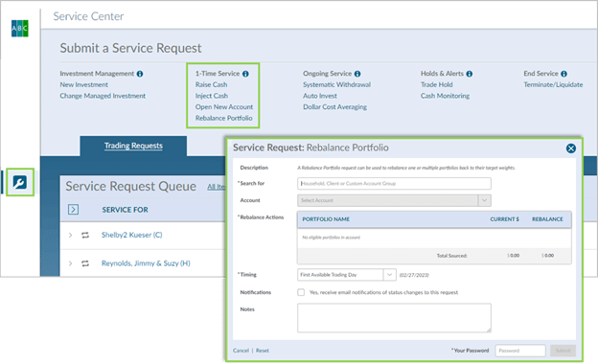Click rebalance icon in Shelby2 Kueser row
This screenshot has width=598, height=364.
[x=85, y=236]
